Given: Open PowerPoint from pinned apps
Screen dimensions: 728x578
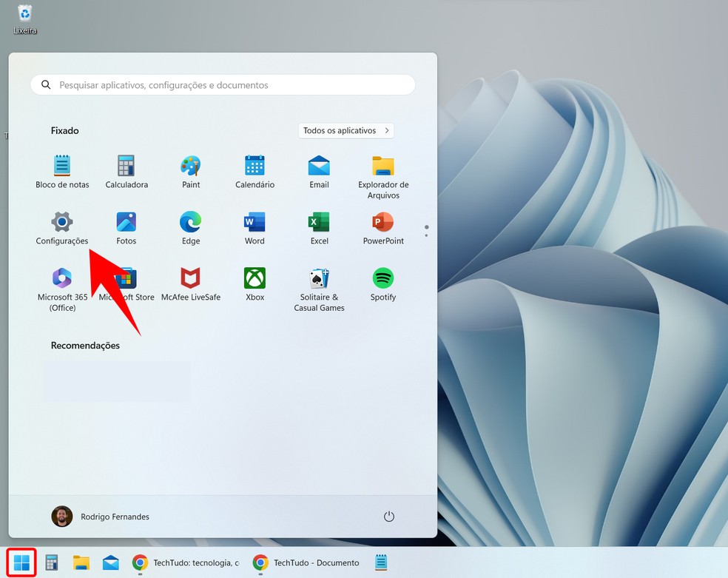Looking at the screenshot, I should [383, 228].
